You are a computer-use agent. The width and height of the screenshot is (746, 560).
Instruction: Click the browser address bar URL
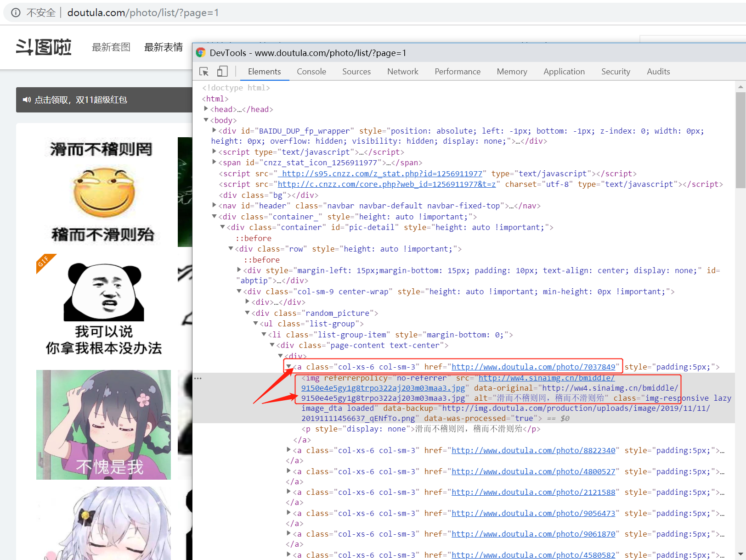pos(143,12)
